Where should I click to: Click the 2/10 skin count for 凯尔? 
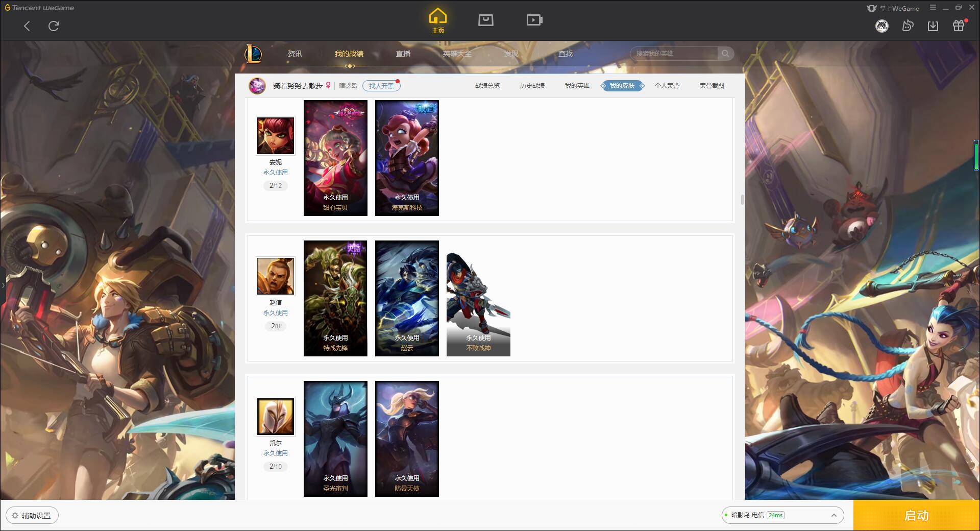[x=276, y=467]
